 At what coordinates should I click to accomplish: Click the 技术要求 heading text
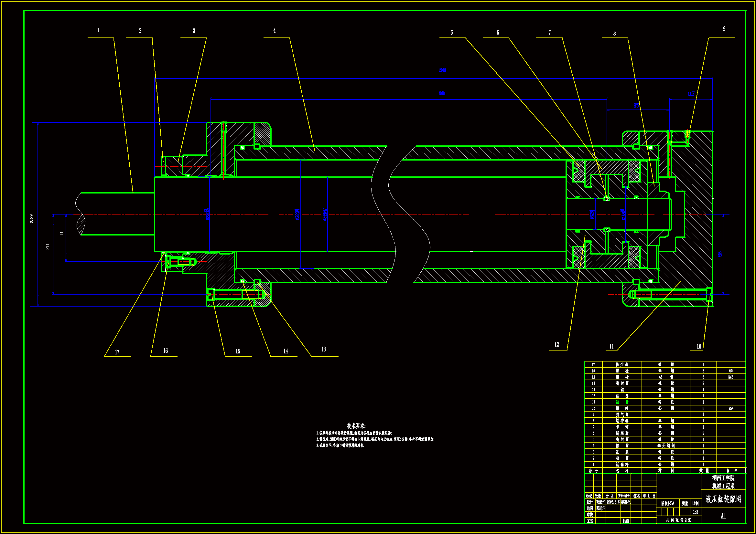(x=356, y=426)
